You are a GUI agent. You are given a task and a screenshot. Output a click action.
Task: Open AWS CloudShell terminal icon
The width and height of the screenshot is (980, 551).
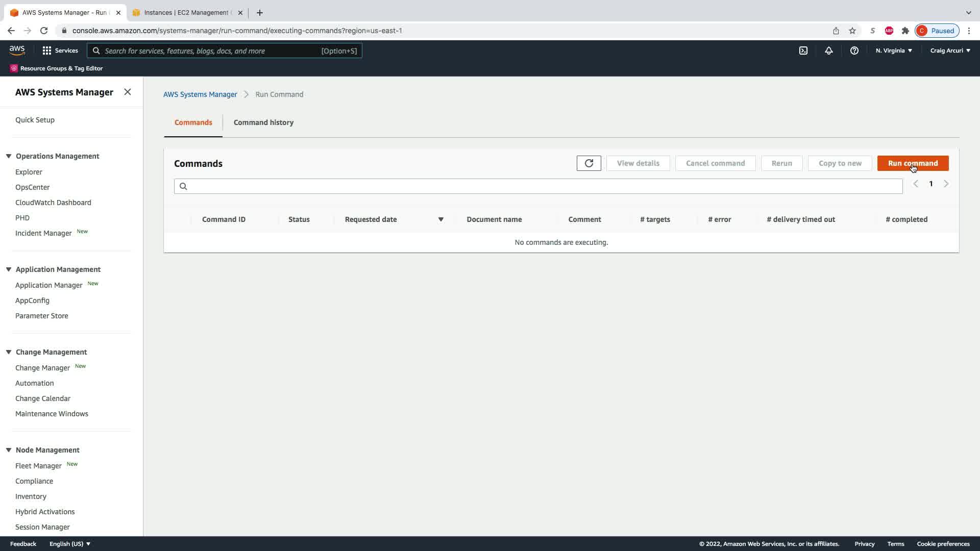point(803,51)
